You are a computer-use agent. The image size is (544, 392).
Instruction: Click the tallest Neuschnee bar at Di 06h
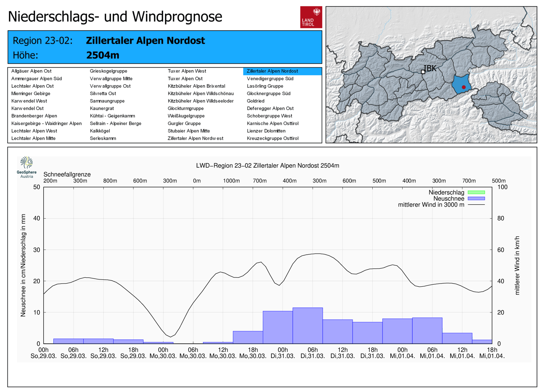[308, 326]
